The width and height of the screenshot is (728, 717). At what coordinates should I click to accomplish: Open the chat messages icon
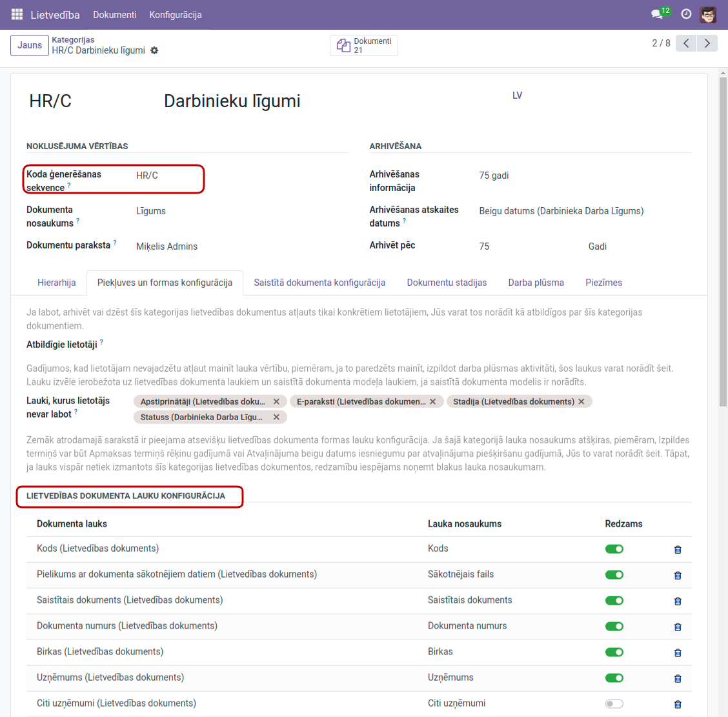(657, 14)
